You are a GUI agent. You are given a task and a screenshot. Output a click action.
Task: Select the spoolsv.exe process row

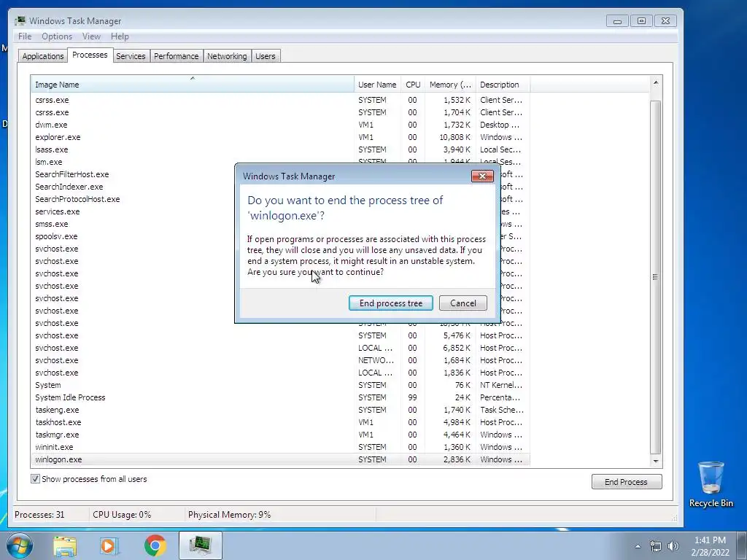133,236
